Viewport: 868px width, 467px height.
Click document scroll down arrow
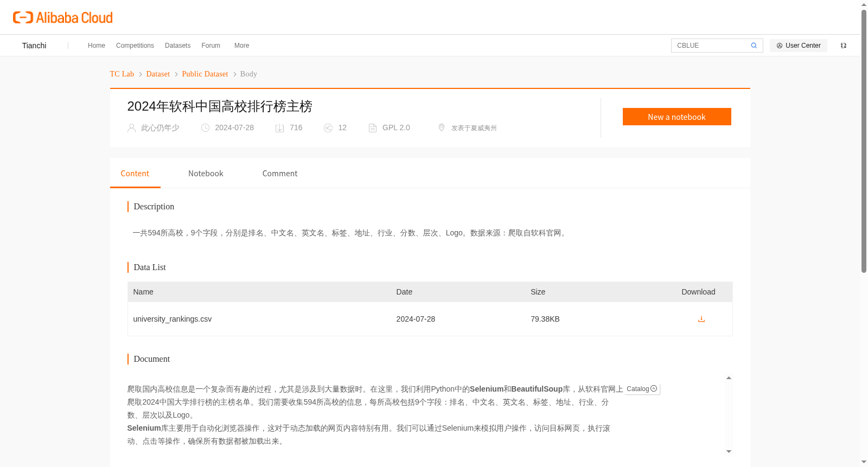[x=729, y=451]
